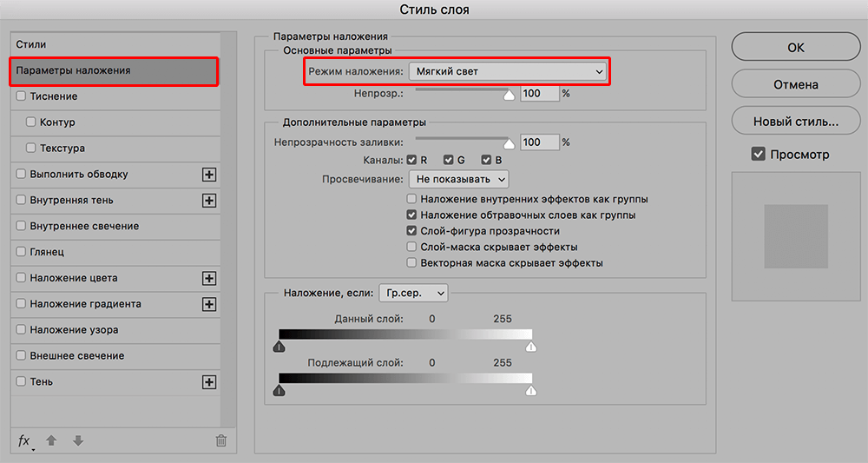The height and width of the screenshot is (463, 868).
Task: Toggle the Просмотр preview checkbox
Action: (x=759, y=155)
